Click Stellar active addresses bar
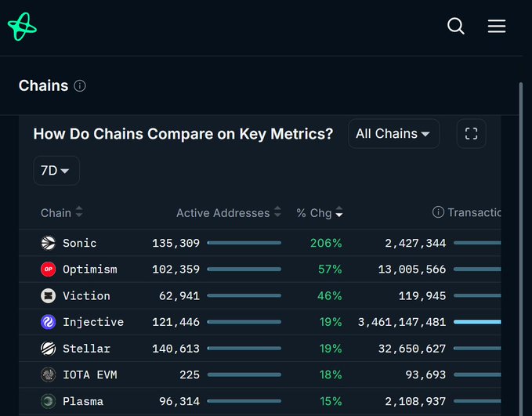Image resolution: width=532 pixels, height=416 pixels. [244, 348]
